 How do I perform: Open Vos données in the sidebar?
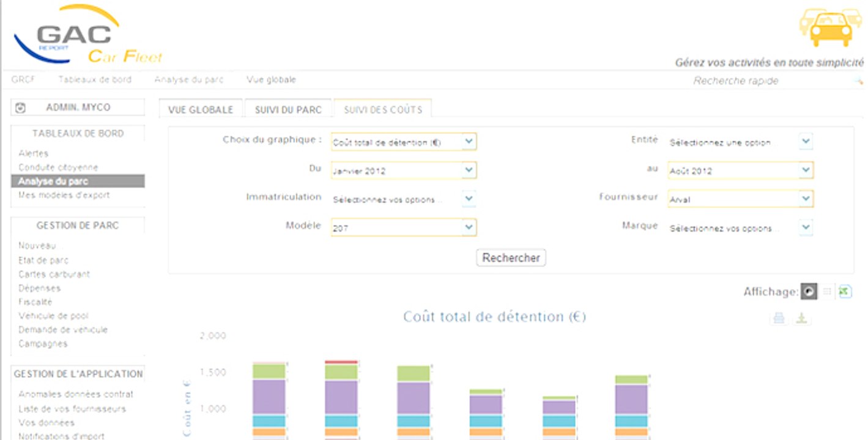[46, 423]
